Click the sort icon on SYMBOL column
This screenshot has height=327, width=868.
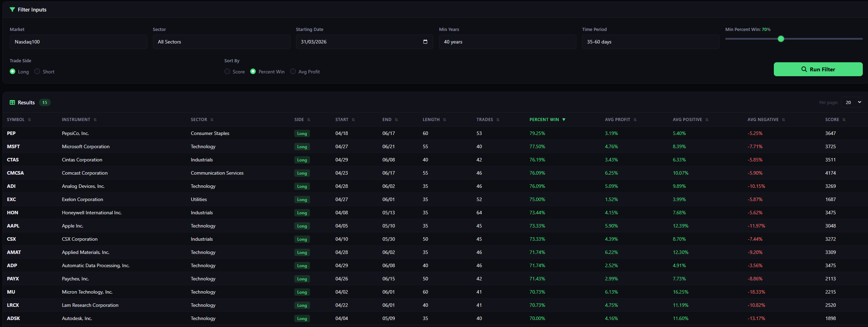tap(30, 119)
